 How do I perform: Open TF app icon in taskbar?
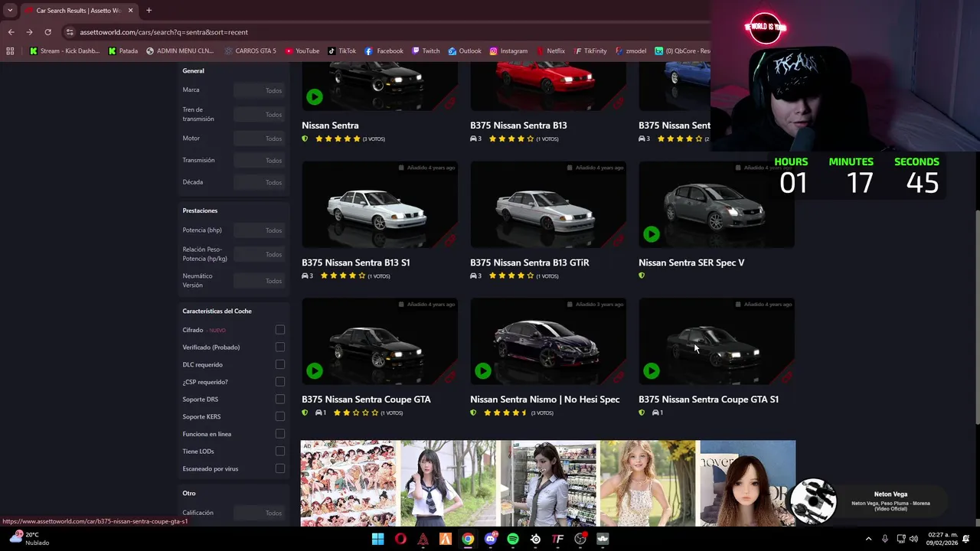click(x=558, y=539)
